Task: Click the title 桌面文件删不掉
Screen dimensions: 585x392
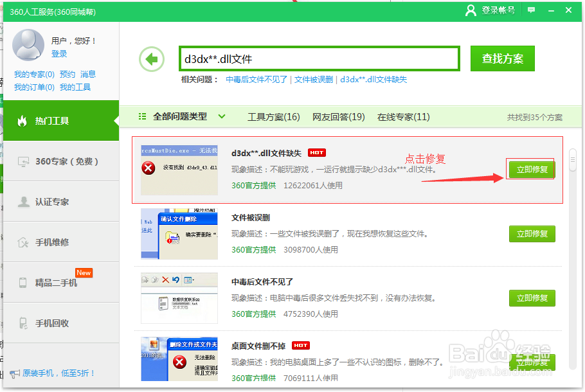Action: pos(258,346)
